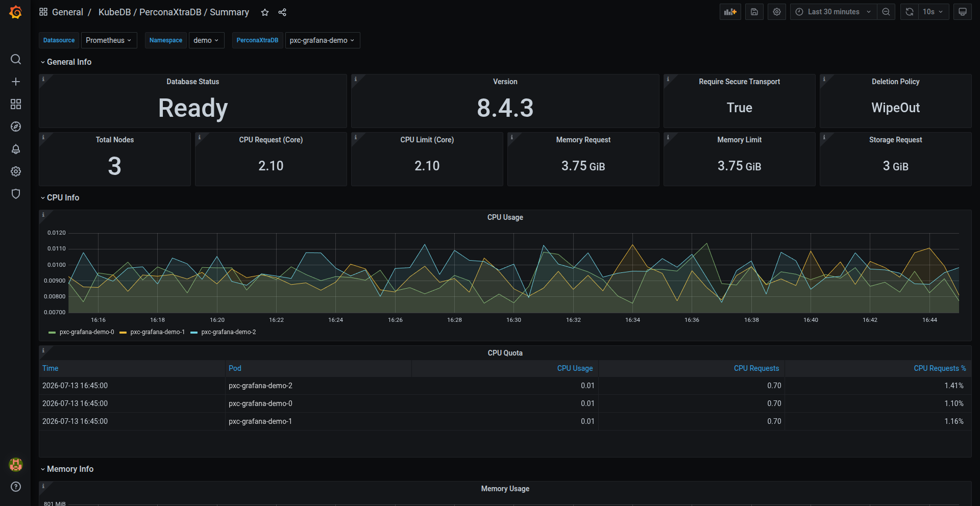Collapse the General Info row
Viewport: 980px width, 506px height.
[66, 62]
